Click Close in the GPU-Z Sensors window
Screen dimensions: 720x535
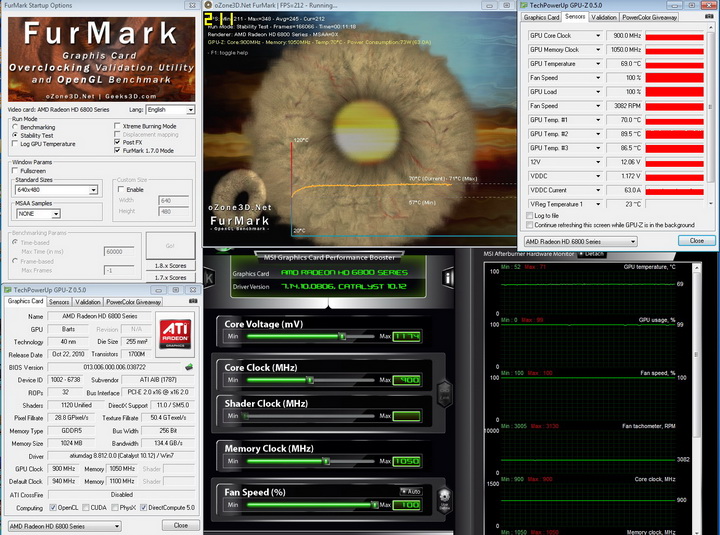pyautogui.click(x=697, y=241)
